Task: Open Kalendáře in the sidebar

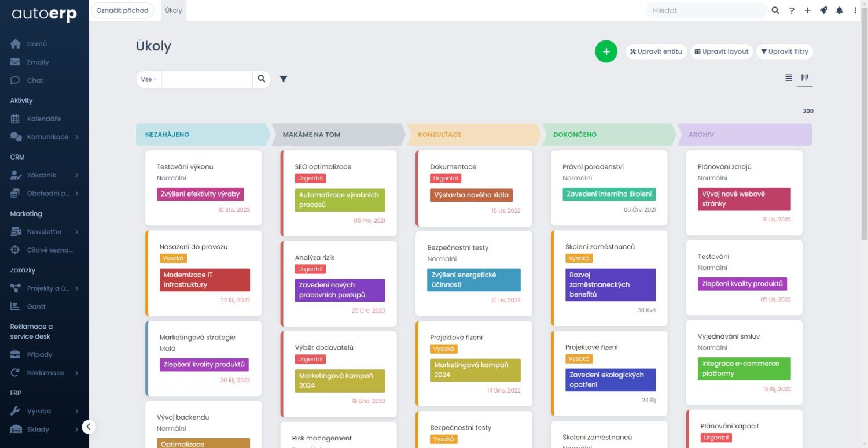Action: point(43,119)
